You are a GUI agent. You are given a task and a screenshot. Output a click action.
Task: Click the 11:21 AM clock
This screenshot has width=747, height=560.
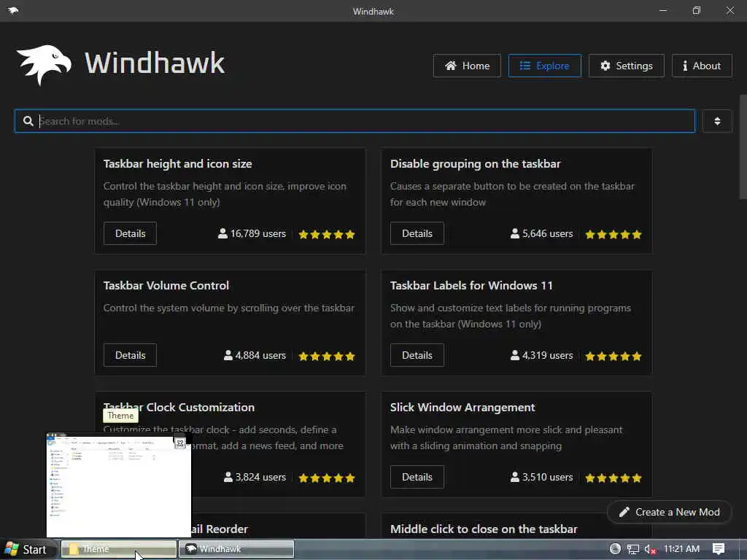click(681, 549)
